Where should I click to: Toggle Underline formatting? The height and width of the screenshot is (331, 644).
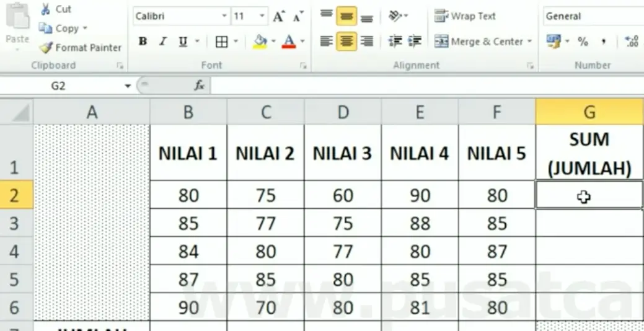[183, 42]
